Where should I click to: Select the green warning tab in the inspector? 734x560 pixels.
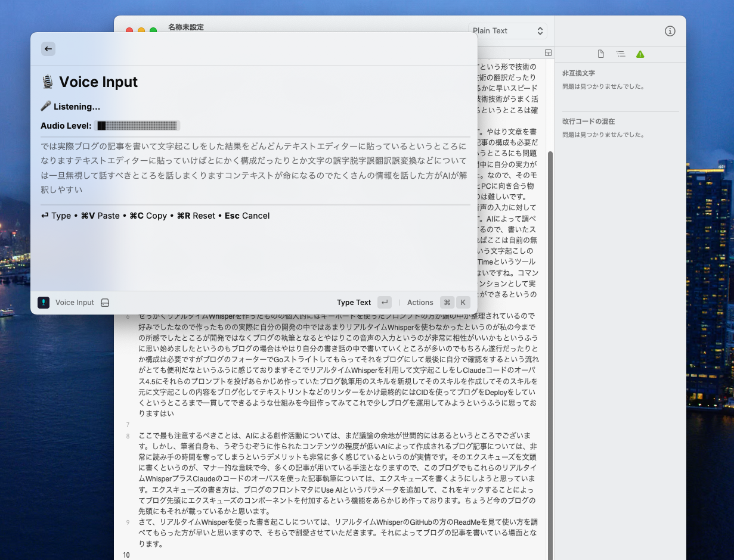pos(640,54)
